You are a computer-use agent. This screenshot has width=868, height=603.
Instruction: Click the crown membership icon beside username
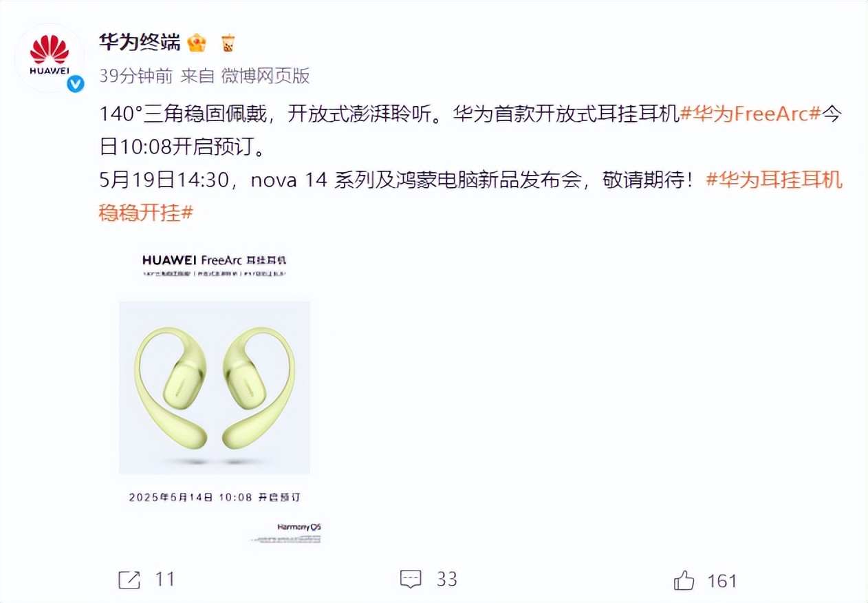point(197,43)
